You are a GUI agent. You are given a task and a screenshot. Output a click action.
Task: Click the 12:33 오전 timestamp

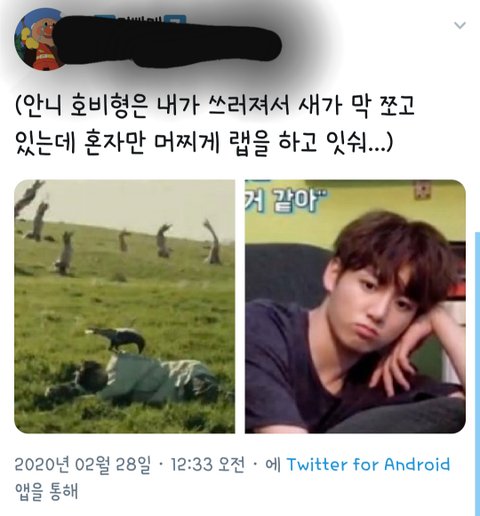[208, 465]
